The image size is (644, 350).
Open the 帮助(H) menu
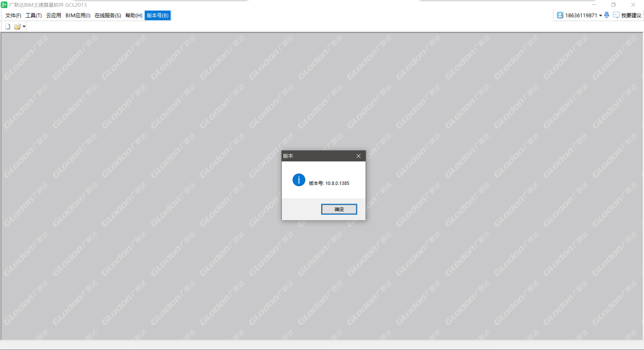pos(134,15)
